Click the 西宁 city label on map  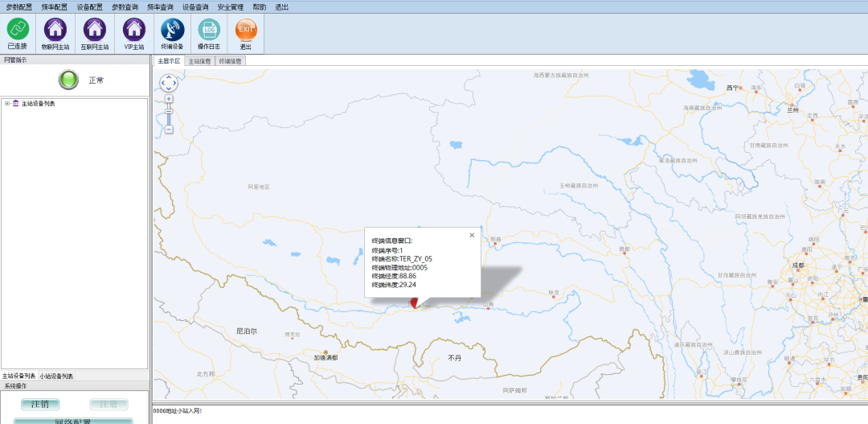pyautogui.click(x=732, y=88)
